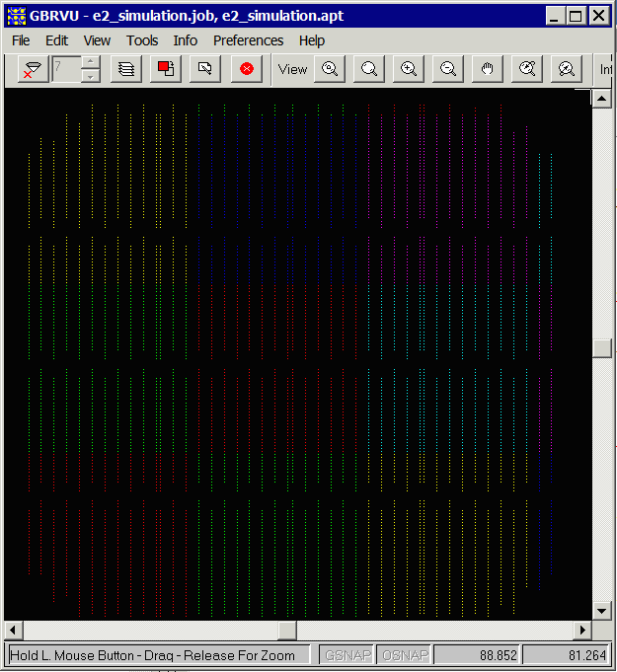The width and height of the screenshot is (617, 672).
Task: Select the pan hand tool
Action: coord(488,69)
